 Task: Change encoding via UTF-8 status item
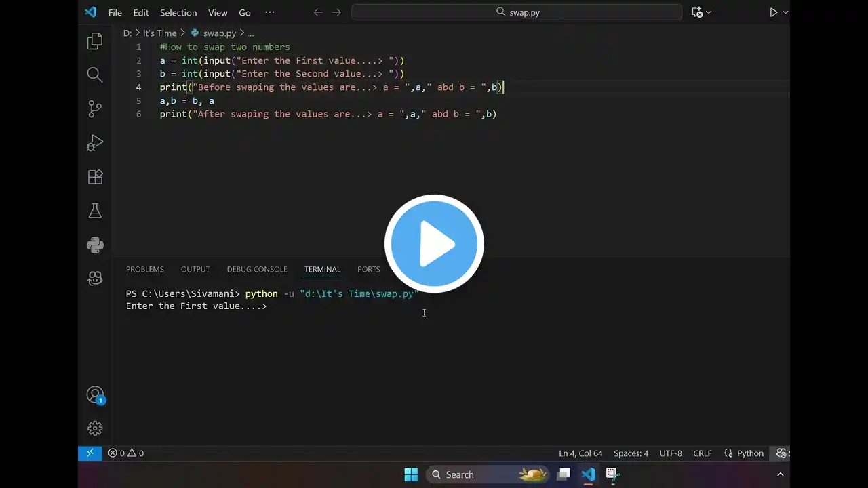[x=671, y=453]
